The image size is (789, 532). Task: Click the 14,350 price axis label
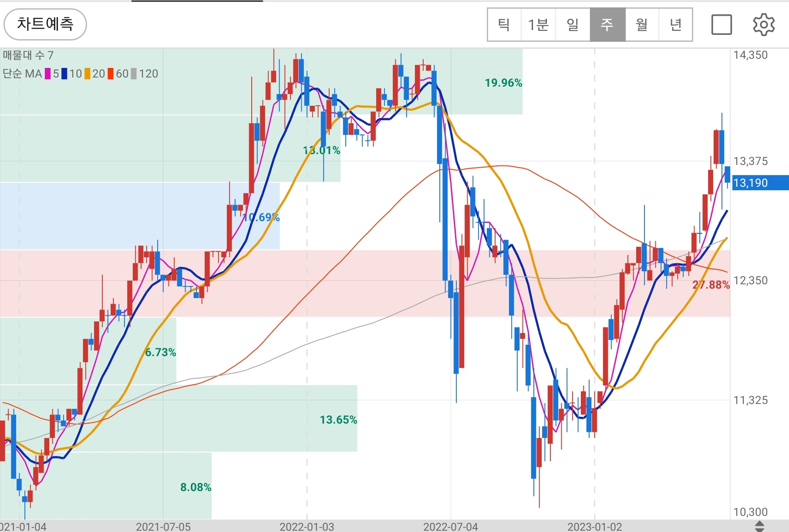(x=751, y=55)
